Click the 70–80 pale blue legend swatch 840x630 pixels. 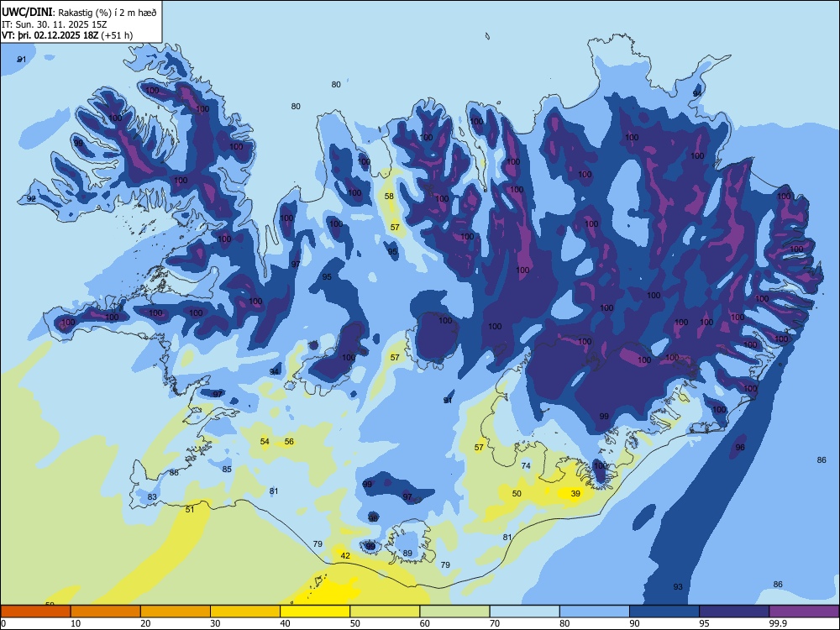(524, 612)
